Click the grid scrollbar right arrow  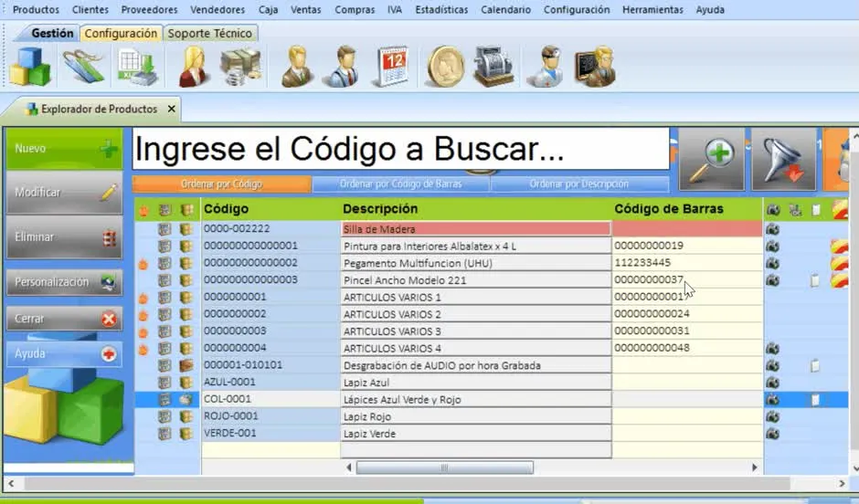point(754,467)
